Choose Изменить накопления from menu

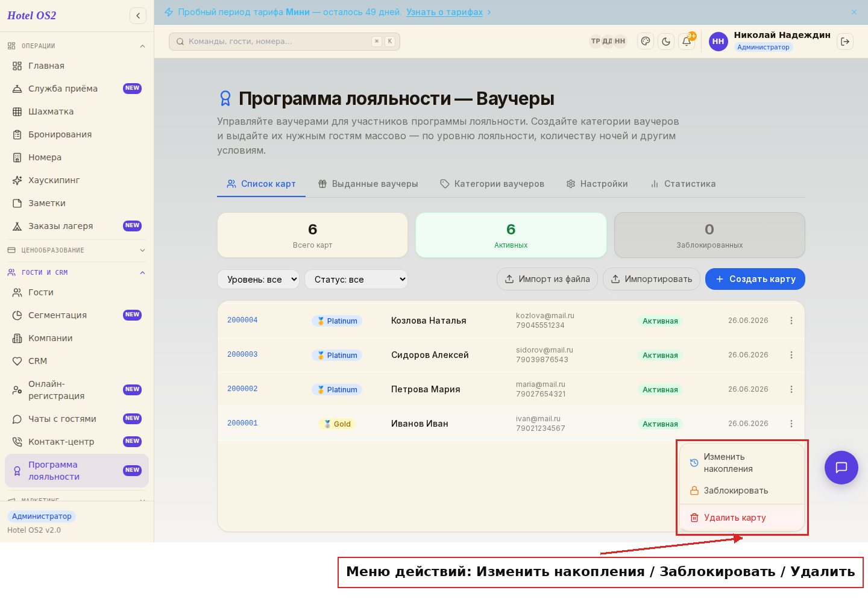point(742,463)
